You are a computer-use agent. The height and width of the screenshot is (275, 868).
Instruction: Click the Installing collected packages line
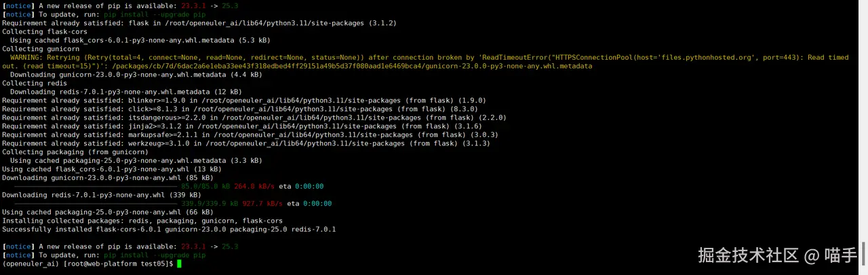click(142, 221)
